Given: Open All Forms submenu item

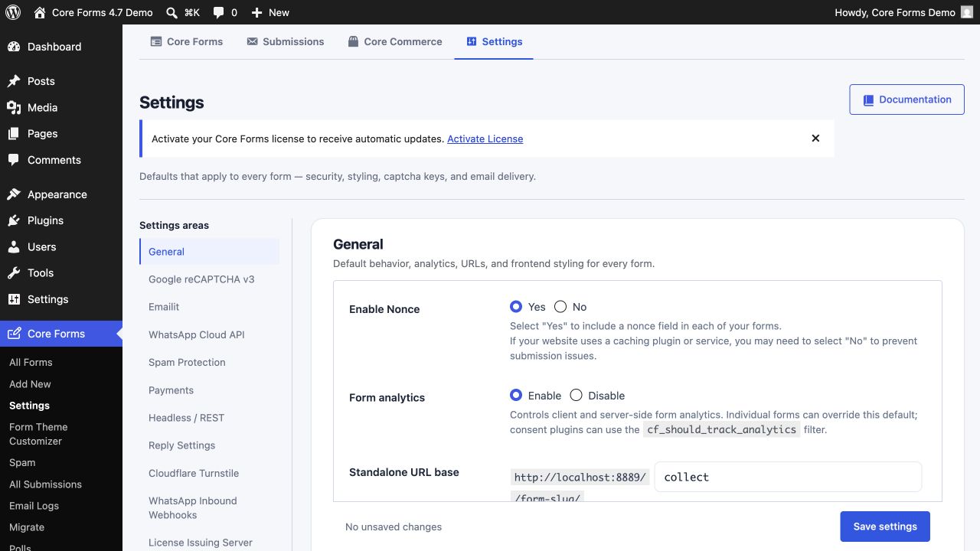Looking at the screenshot, I should pyautogui.click(x=61, y=363).
